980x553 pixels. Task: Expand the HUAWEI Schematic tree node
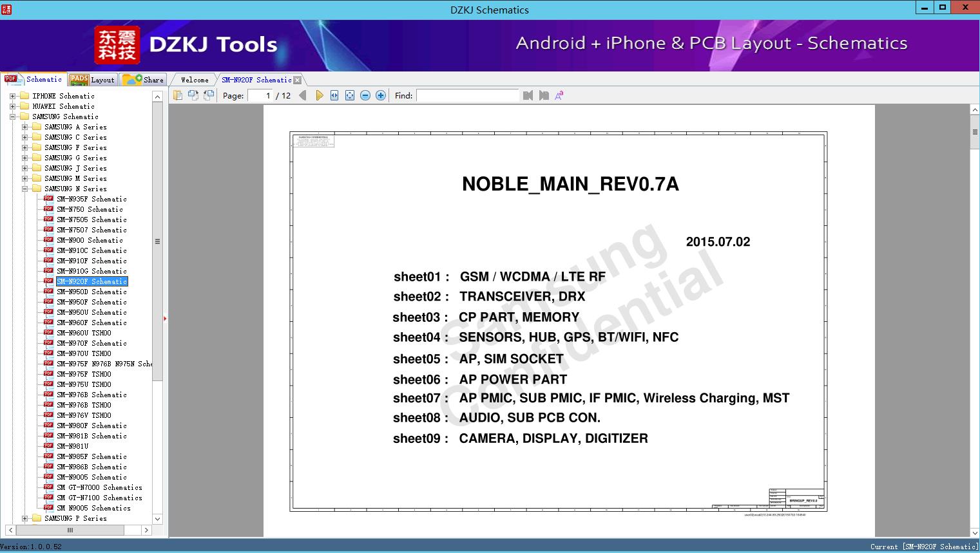(x=12, y=106)
